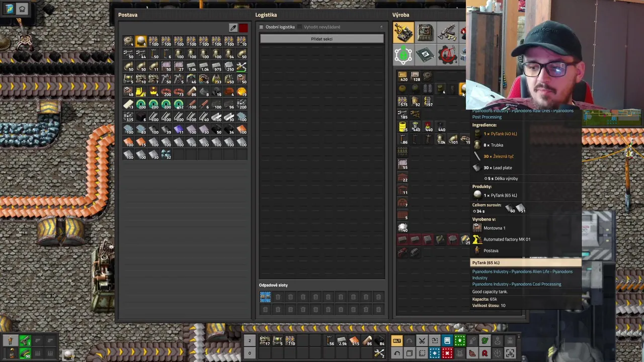Select the quickbar copper plate slot showing 215
644x362 pixels.
355,341
